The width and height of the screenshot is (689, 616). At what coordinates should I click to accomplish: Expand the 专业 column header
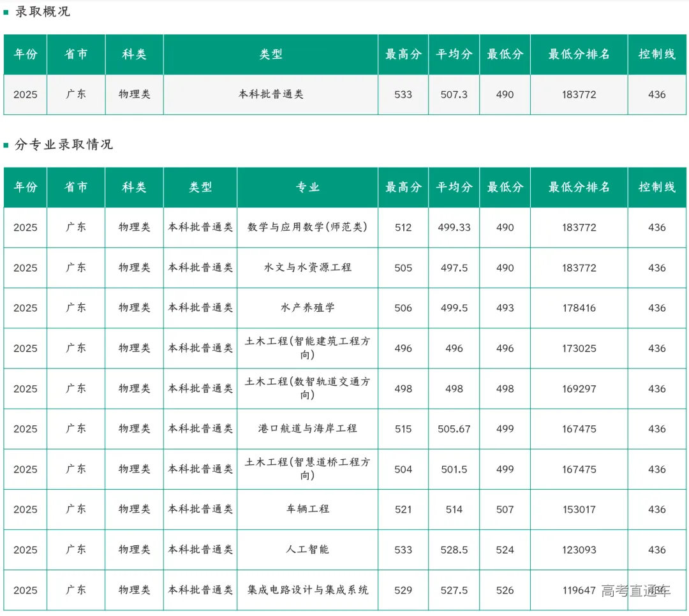click(307, 187)
